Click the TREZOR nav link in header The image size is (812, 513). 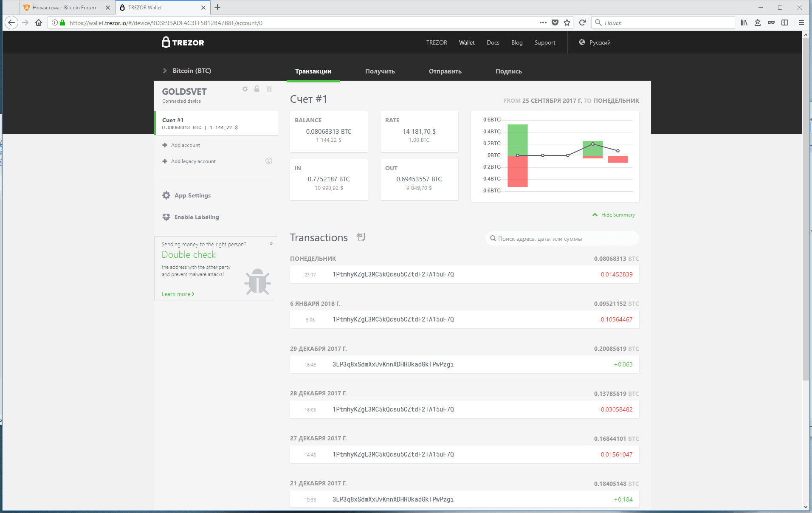tap(437, 42)
